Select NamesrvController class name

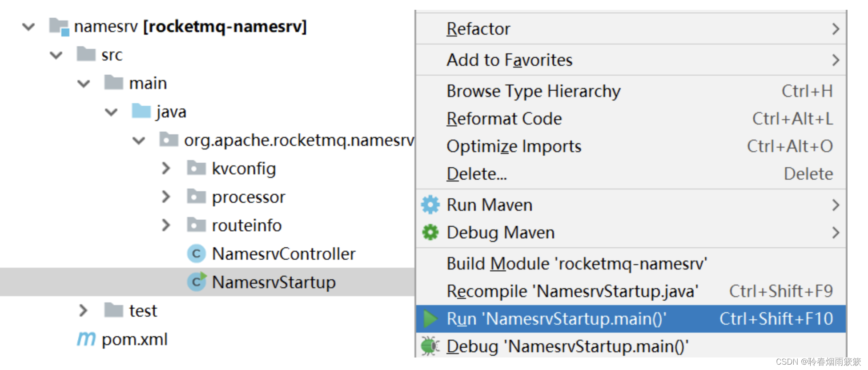coord(284,254)
